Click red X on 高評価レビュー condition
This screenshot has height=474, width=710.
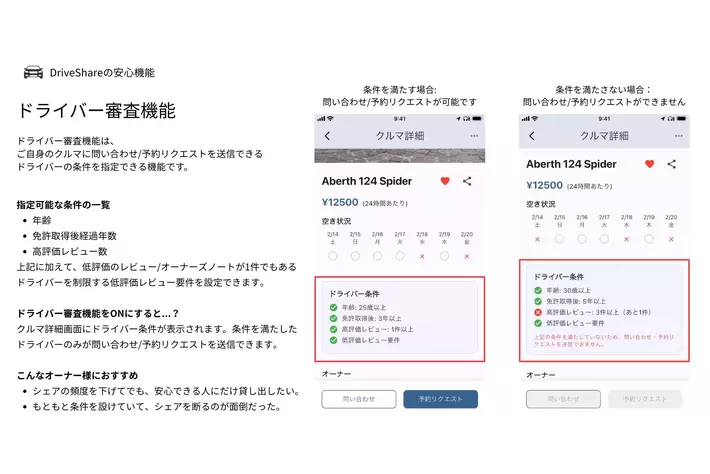click(x=538, y=311)
